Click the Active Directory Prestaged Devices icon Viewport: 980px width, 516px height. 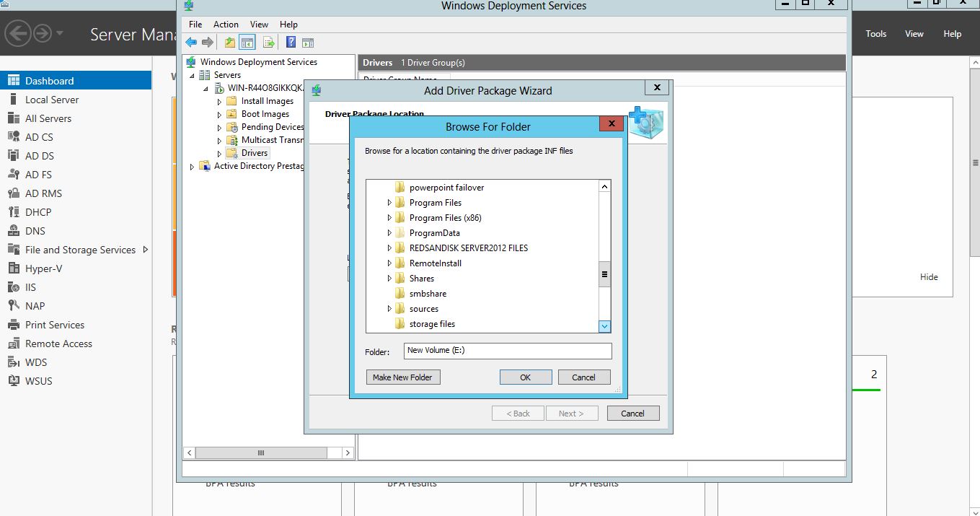click(x=205, y=166)
